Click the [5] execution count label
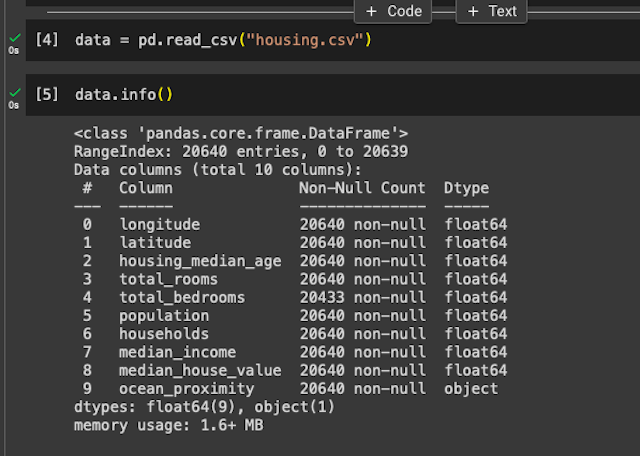 (47, 95)
